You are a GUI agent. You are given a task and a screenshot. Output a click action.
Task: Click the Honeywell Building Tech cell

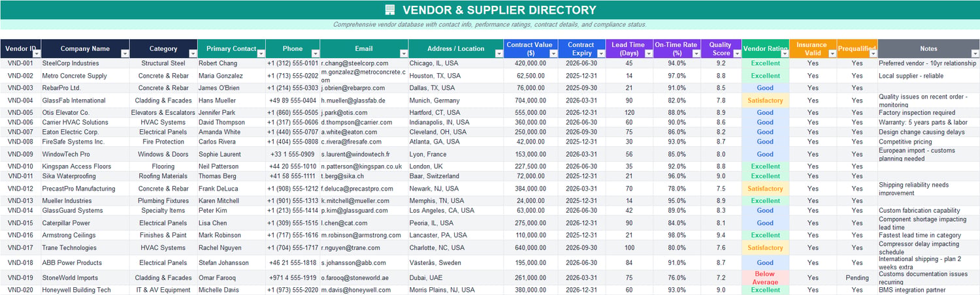click(x=86, y=290)
